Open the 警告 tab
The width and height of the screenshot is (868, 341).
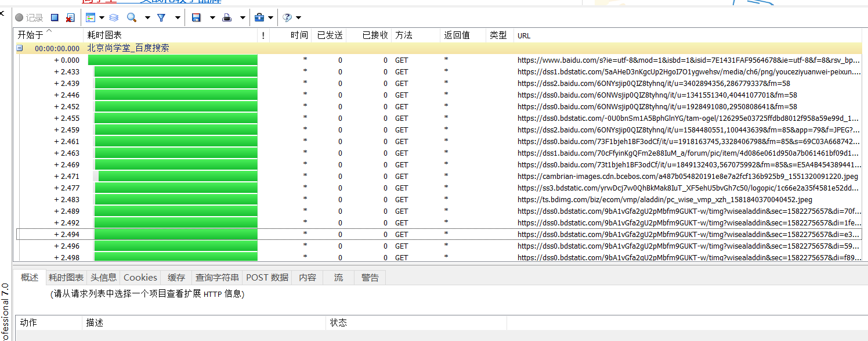pyautogui.click(x=370, y=278)
